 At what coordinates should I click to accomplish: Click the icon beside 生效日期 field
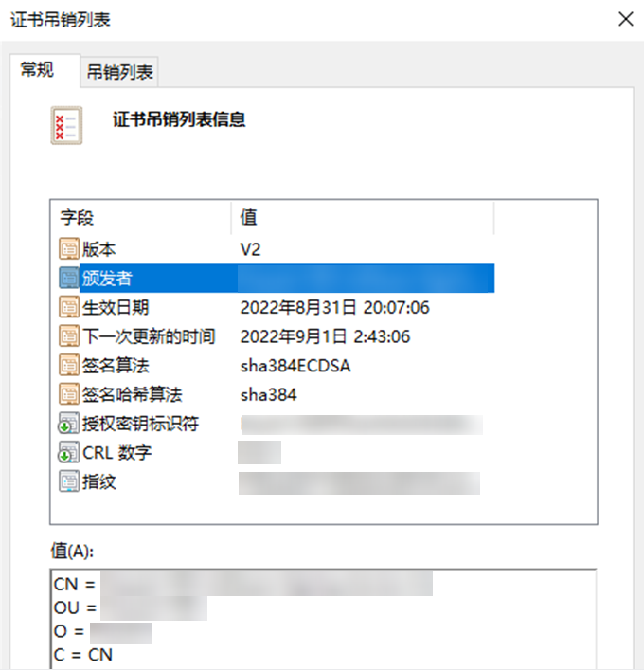[69, 308]
